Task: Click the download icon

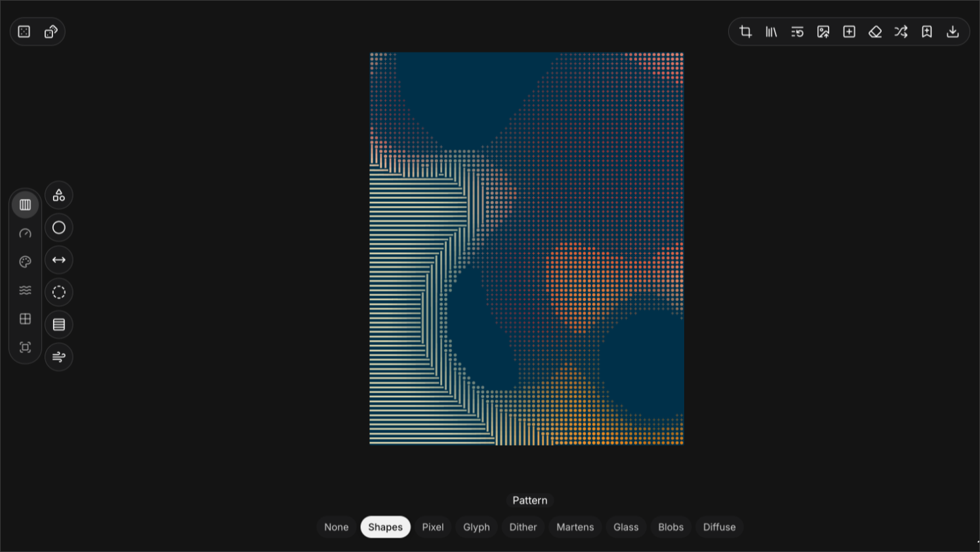Action: 952,32
